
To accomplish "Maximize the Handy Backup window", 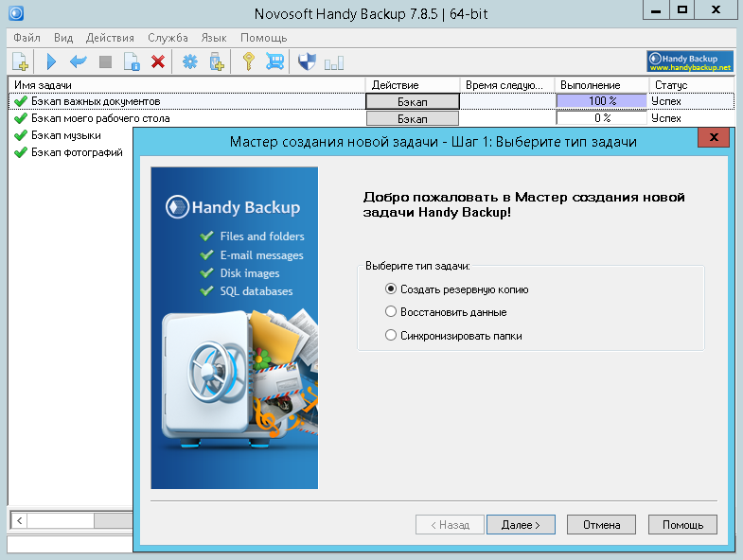I will [x=682, y=10].
